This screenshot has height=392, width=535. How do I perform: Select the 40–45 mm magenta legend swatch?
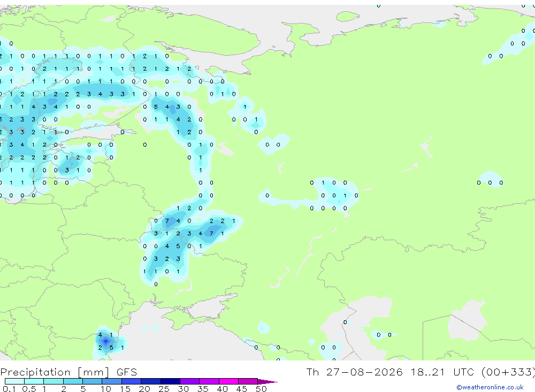click(x=228, y=381)
